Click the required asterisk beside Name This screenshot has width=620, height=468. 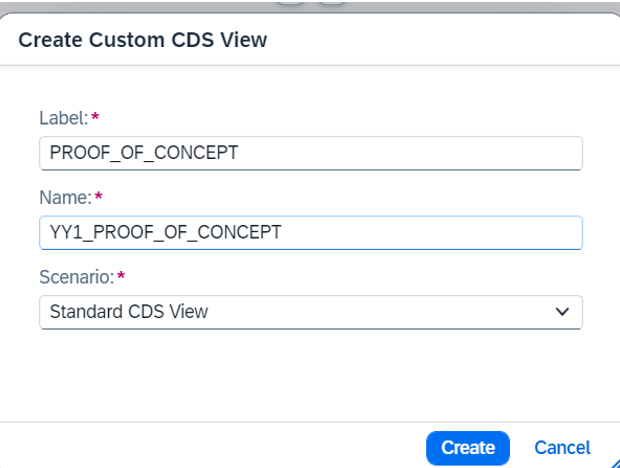99,196
